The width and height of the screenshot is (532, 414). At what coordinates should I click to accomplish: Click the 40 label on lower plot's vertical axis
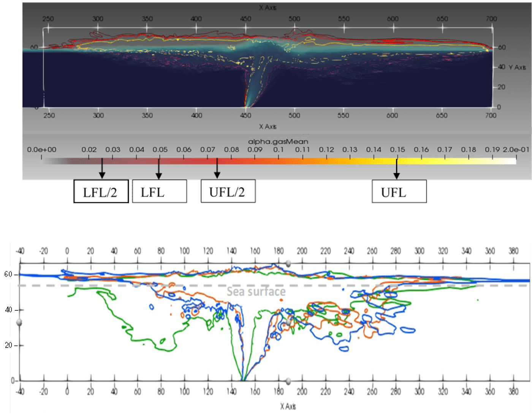8,310
